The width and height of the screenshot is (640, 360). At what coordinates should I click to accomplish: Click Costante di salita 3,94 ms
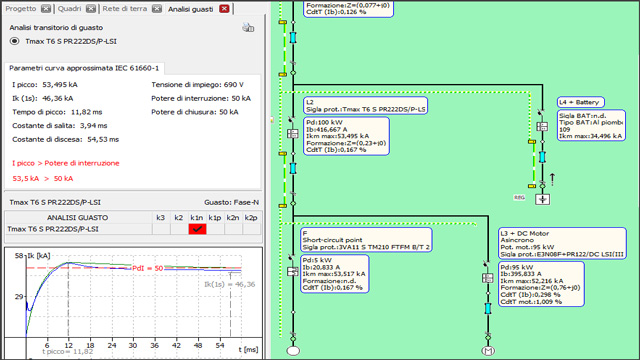click(60, 126)
